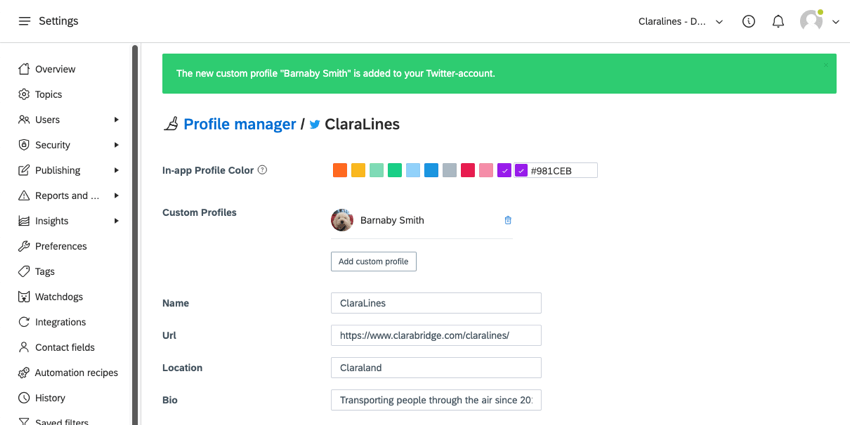This screenshot has height=425, width=850.
Task: Click the Users people icon
Action: 23,119
